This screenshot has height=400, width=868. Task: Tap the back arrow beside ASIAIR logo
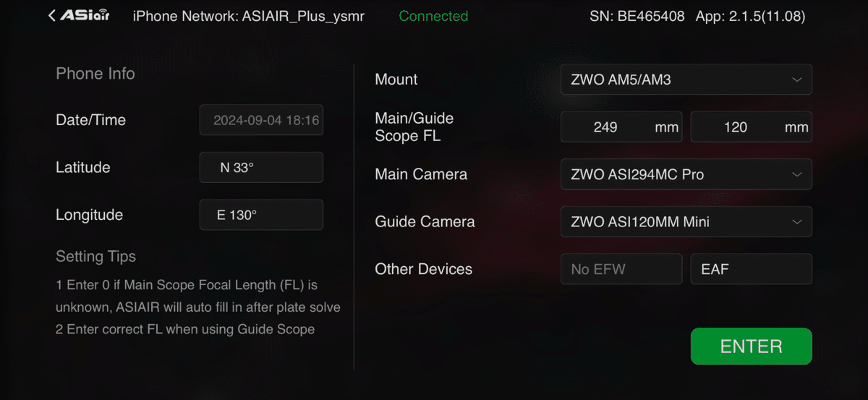(x=51, y=16)
